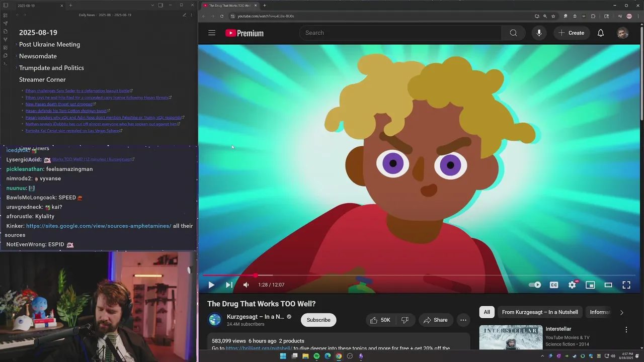Open Chrome extensions puzzle icon

click(x=593, y=16)
